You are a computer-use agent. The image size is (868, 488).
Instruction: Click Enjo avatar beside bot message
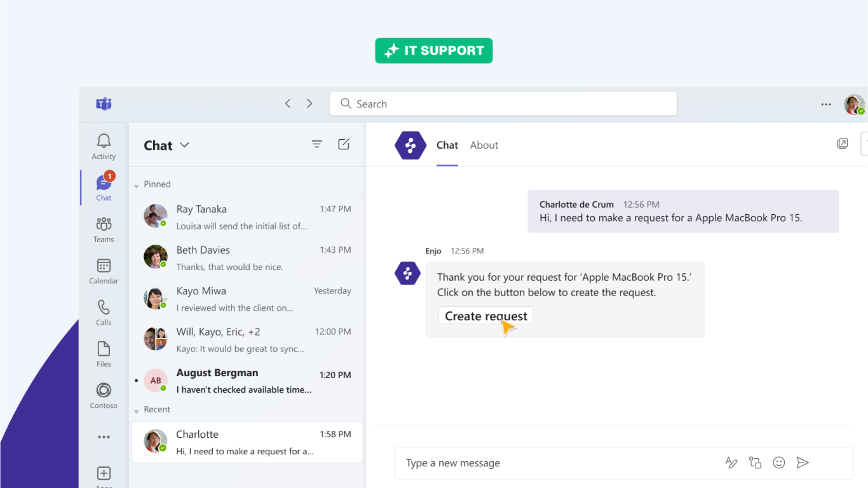407,273
